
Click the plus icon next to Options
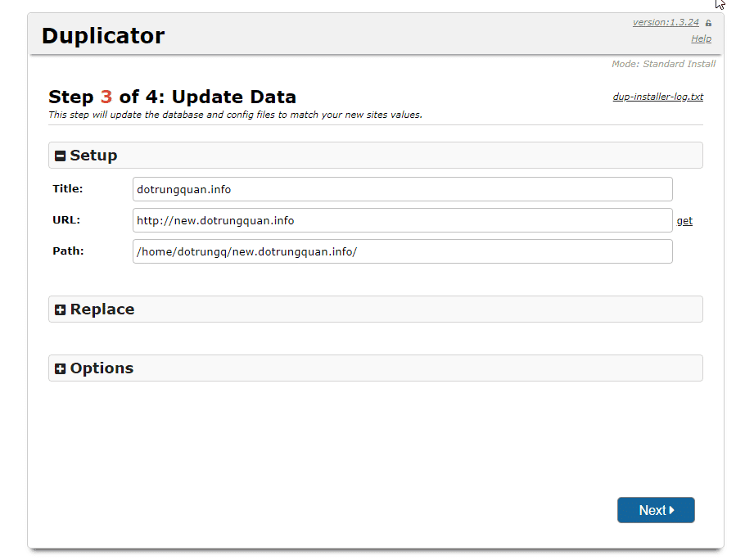(60, 368)
